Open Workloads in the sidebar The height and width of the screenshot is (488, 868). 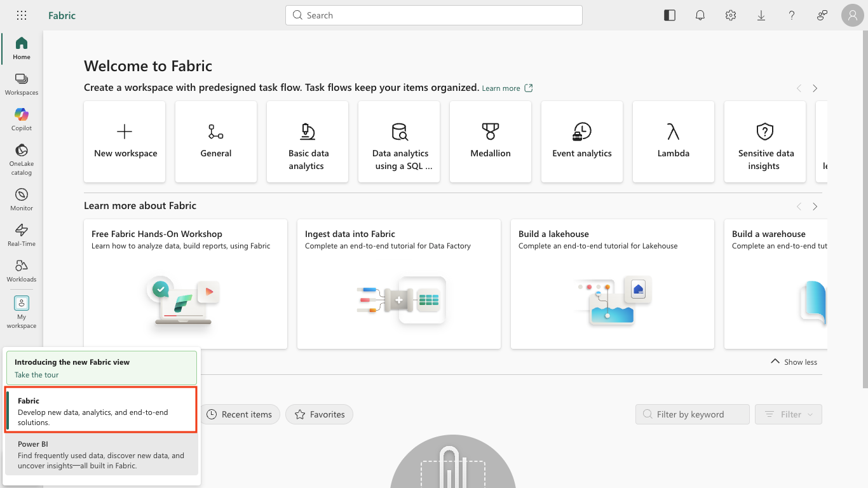[22, 271]
